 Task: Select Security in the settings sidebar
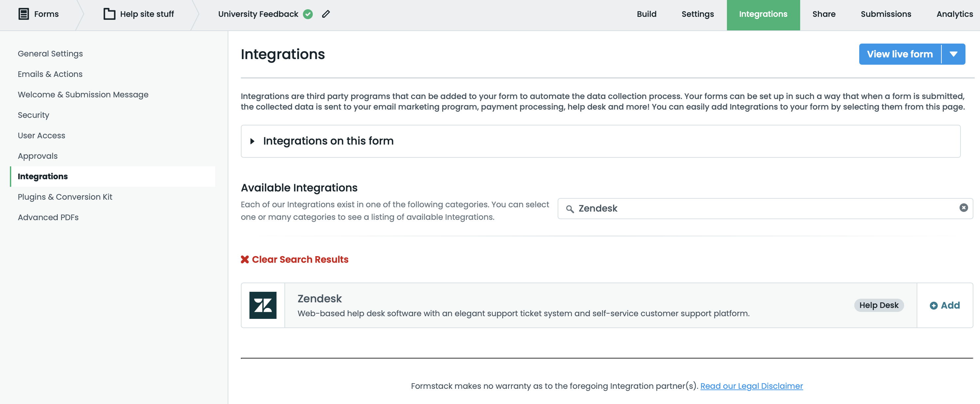pyautogui.click(x=33, y=115)
